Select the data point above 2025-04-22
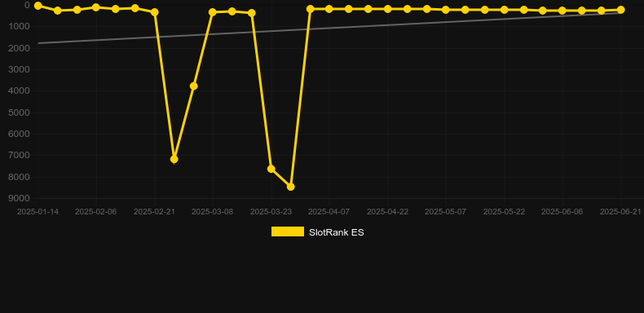This screenshot has width=644, height=313. click(x=387, y=9)
